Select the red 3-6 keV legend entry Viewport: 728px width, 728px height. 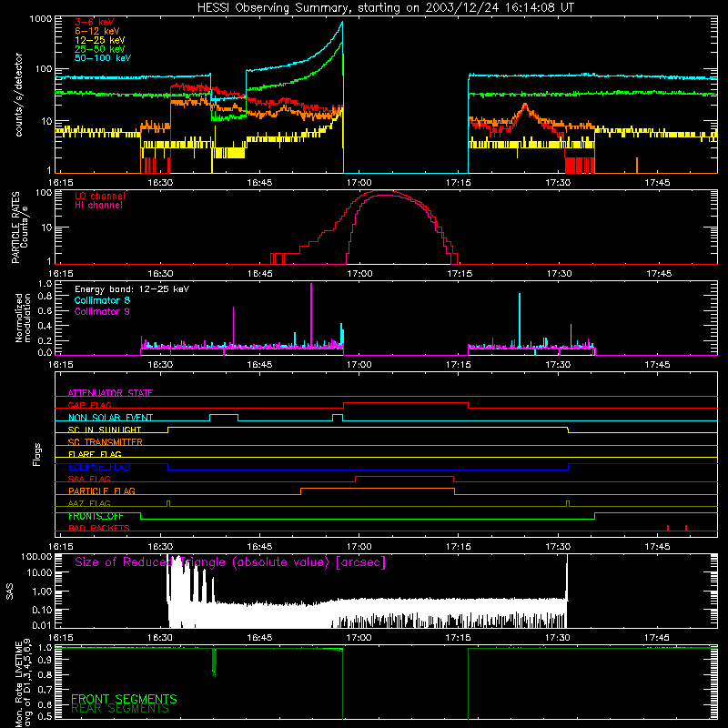coord(95,22)
